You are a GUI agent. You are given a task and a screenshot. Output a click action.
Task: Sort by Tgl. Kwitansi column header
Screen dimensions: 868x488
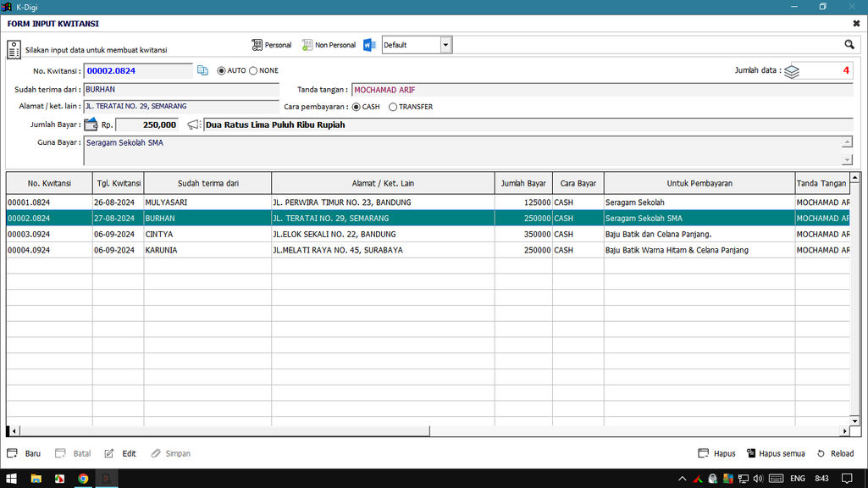tap(118, 183)
